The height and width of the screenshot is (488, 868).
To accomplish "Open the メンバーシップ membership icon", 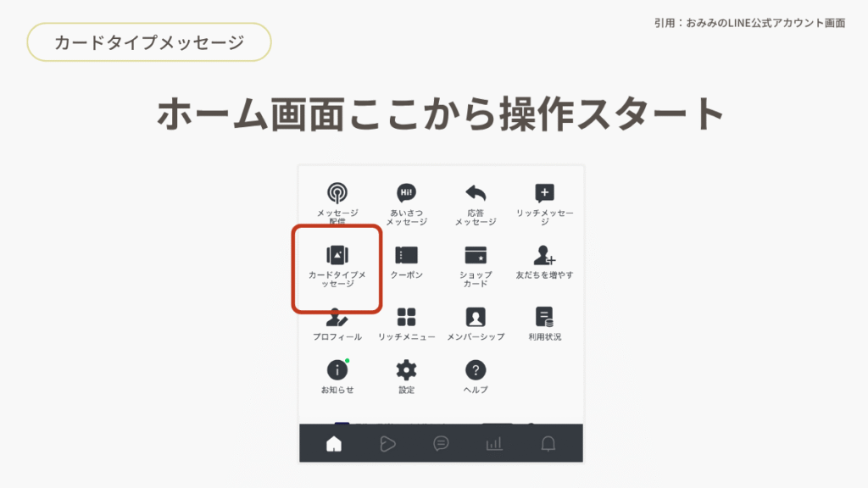I will point(476,318).
